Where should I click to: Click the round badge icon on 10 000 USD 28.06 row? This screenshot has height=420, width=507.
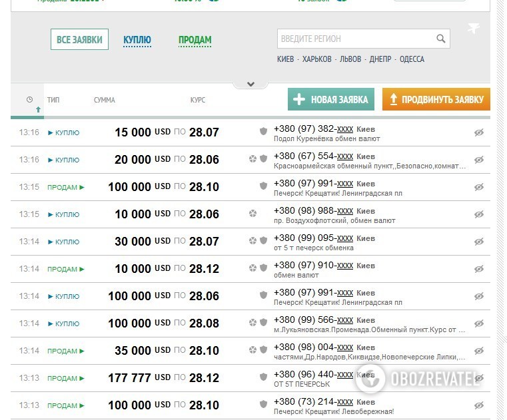coord(253,214)
